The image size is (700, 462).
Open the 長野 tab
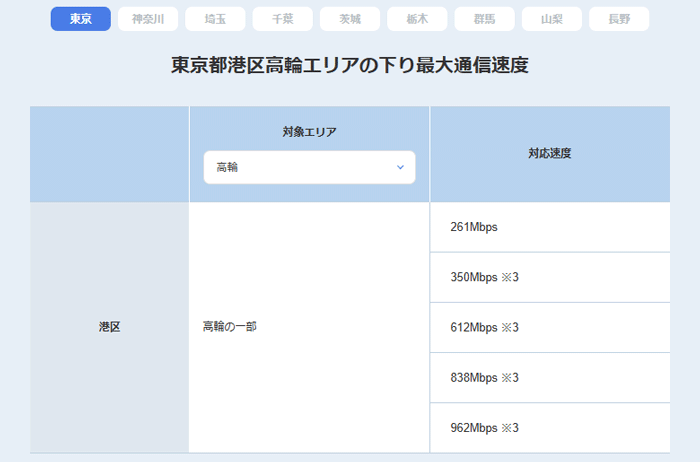(619, 19)
